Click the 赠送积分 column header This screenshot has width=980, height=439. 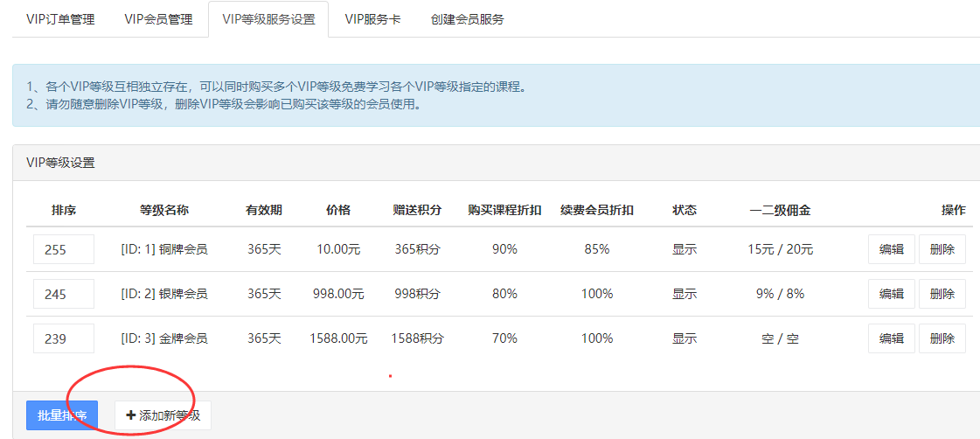pyautogui.click(x=418, y=210)
